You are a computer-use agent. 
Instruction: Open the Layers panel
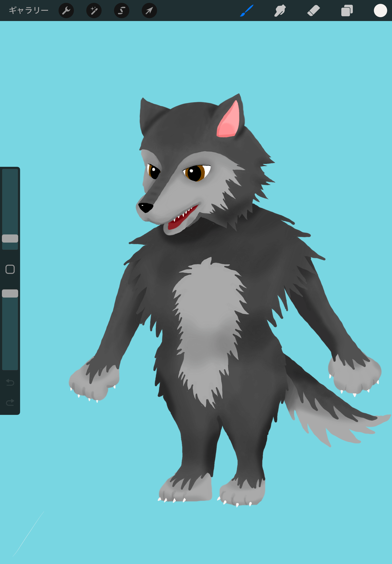point(347,11)
